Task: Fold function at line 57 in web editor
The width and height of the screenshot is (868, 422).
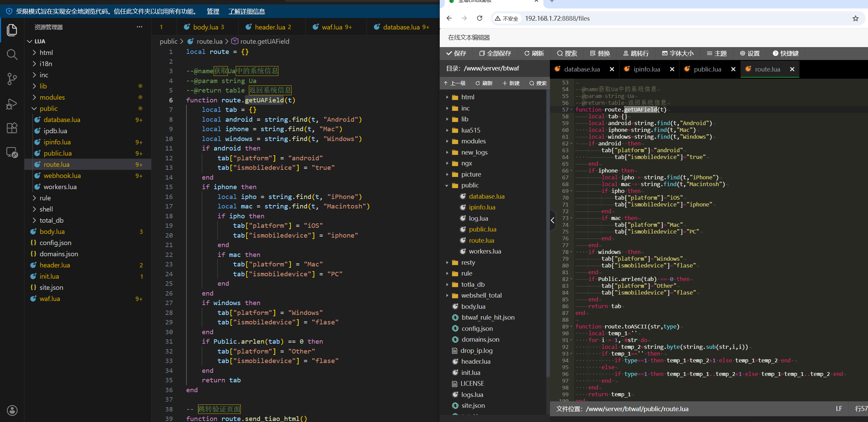Action: pos(572,109)
